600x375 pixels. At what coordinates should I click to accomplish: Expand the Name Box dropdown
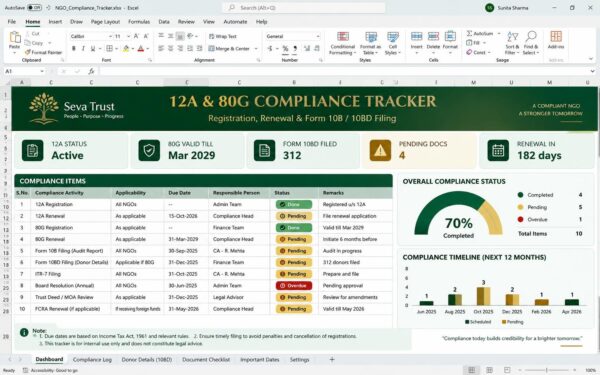(x=42, y=71)
